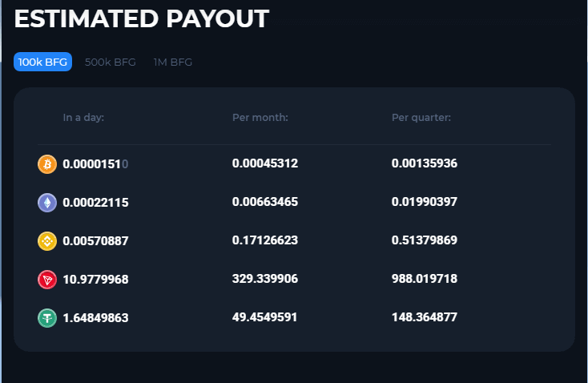The width and height of the screenshot is (588, 383).
Task: Click the BNB coin icon
Action: pyautogui.click(x=47, y=241)
